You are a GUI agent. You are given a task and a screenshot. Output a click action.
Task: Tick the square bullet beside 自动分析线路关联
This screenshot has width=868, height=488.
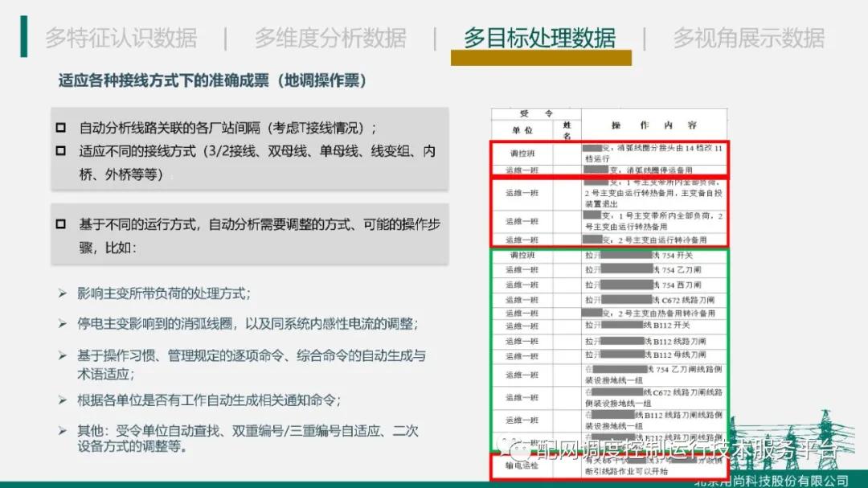(61, 128)
